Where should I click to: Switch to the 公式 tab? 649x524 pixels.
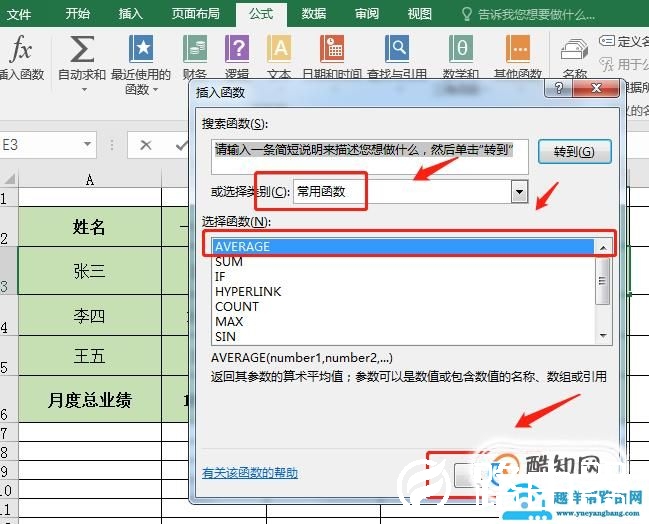[261, 14]
